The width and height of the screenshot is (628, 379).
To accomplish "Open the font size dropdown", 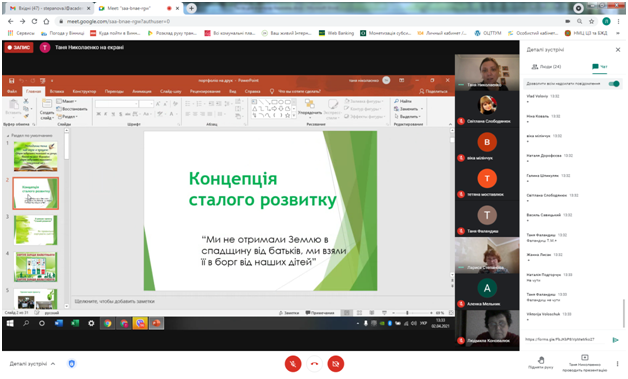I will [x=151, y=104].
